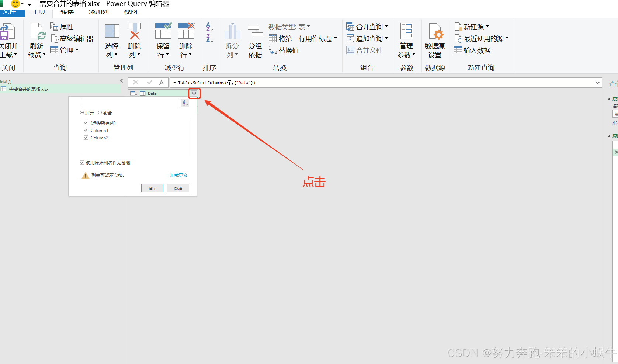618x364 pixels.
Task: Use first row as headers (将第一行用作标题)
Action: (x=303, y=38)
